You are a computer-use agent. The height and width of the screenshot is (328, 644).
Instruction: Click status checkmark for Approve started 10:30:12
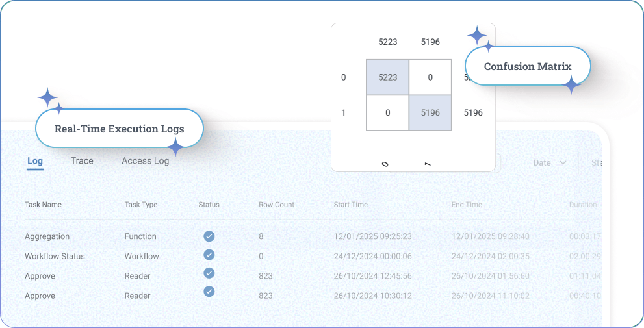coord(209,292)
